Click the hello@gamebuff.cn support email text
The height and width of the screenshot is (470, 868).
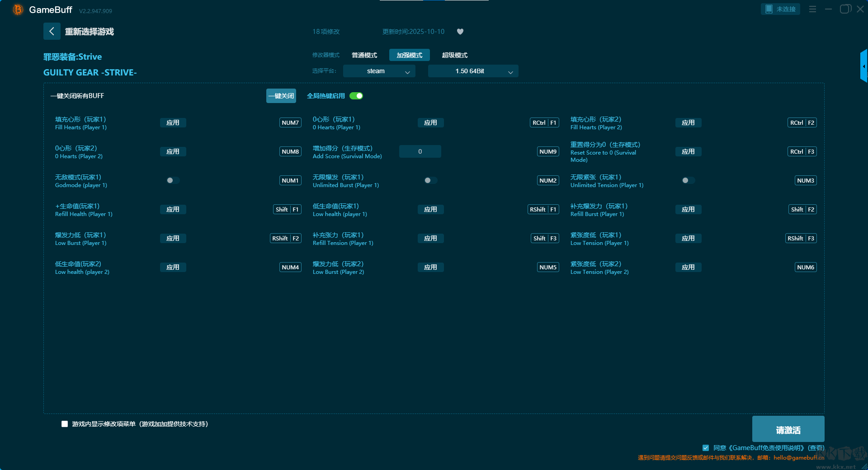(799, 457)
